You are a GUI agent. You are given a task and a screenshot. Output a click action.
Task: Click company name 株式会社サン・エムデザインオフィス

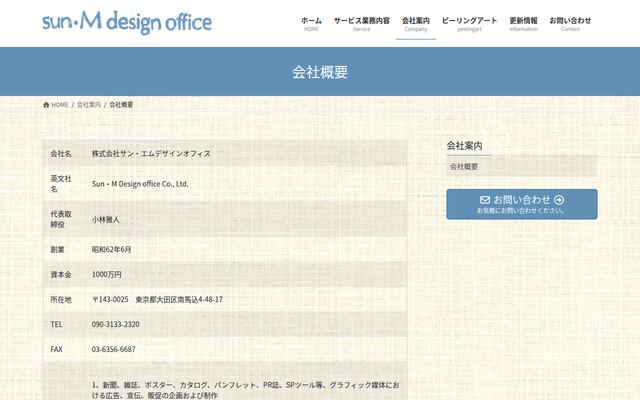click(x=151, y=154)
